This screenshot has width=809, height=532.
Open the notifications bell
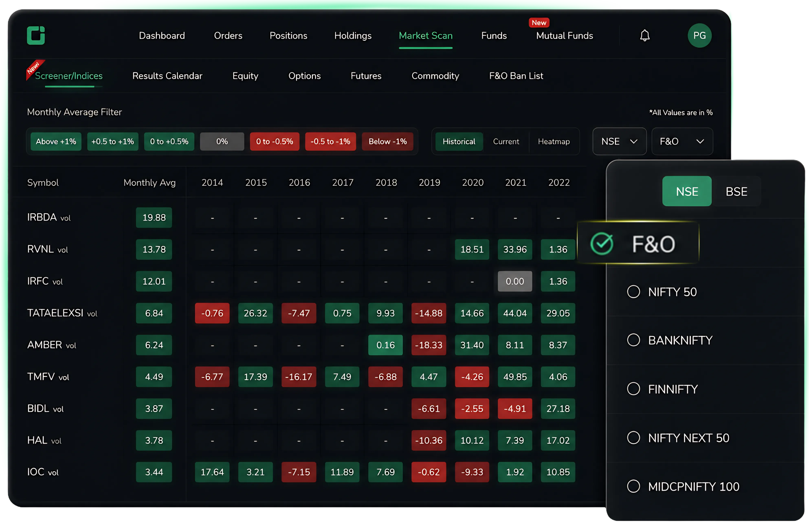point(644,35)
